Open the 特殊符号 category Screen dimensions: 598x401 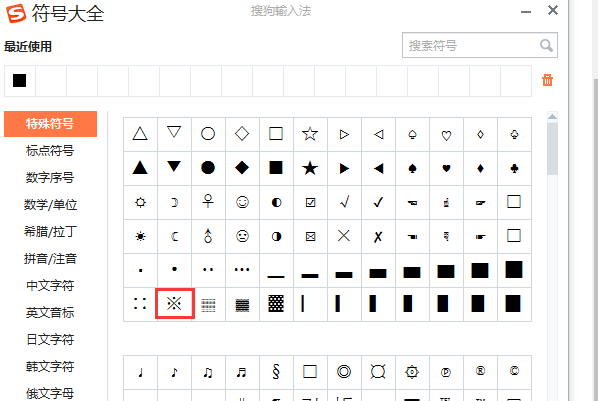tap(50, 124)
